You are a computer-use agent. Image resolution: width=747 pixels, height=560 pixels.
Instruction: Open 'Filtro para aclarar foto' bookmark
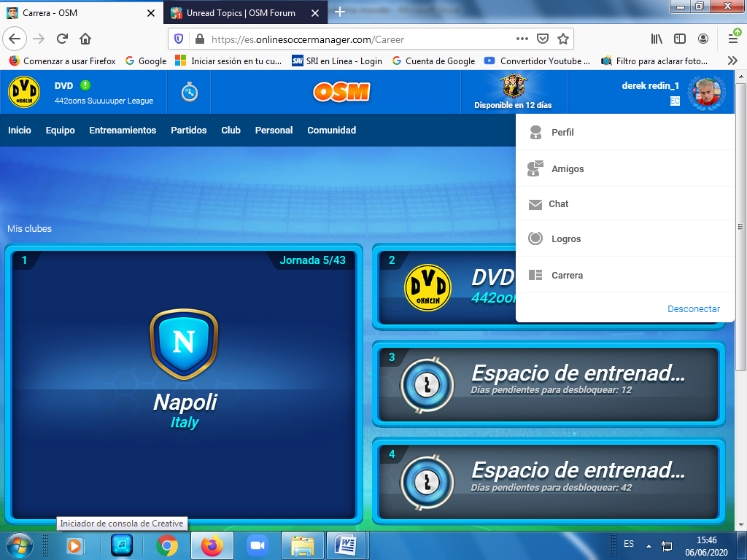(654, 61)
